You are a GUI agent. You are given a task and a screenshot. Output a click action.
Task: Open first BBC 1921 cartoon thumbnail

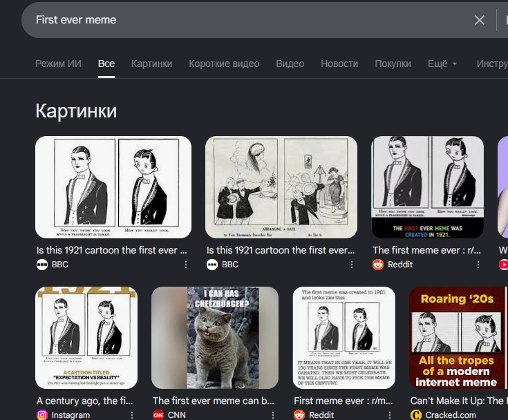coord(113,187)
